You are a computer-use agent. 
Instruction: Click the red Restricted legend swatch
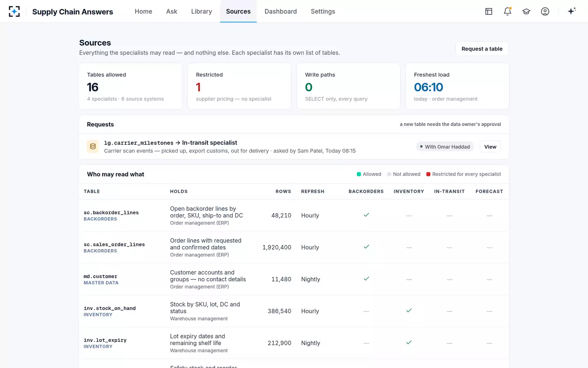tap(428, 174)
